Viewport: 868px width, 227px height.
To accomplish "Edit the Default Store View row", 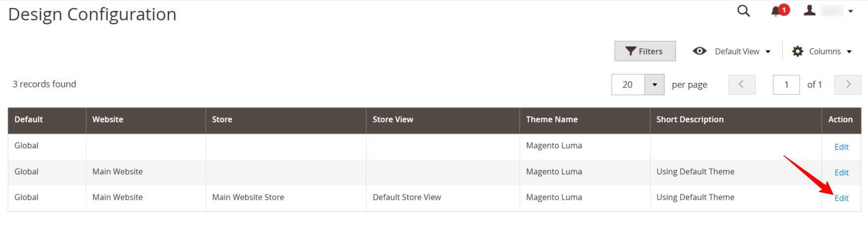I will tap(841, 198).
